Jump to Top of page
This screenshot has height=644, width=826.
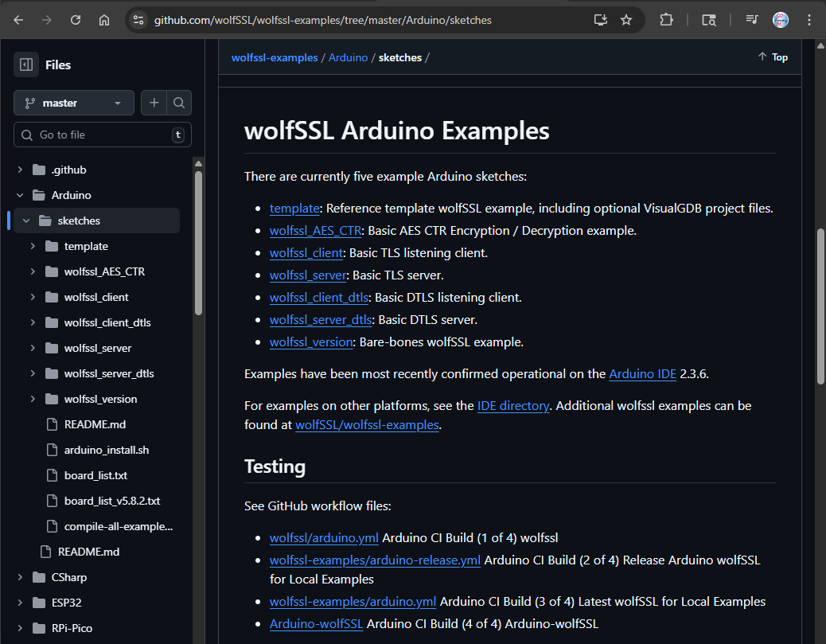[773, 57]
